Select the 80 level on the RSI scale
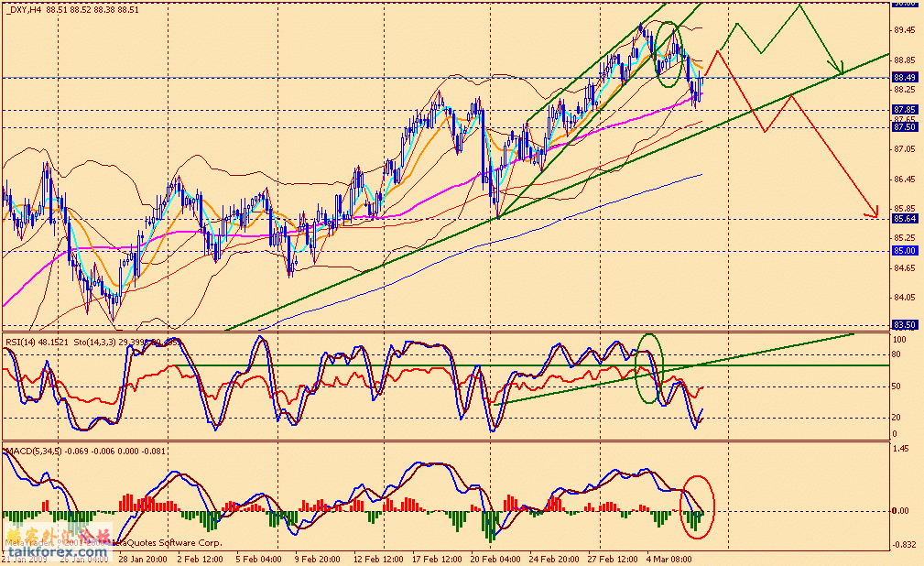Screen dimensions: 924x566 pos(897,354)
